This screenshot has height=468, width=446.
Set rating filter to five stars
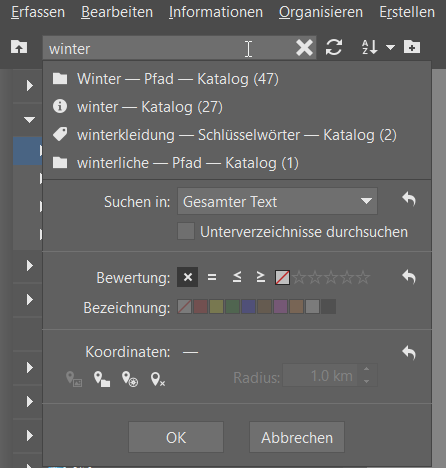click(x=363, y=277)
